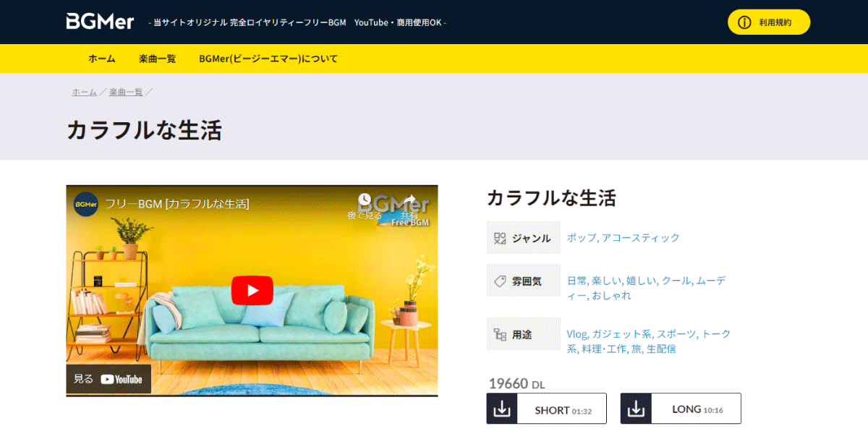
Task: Click the info icon beside 利用規約
Action: click(x=744, y=22)
